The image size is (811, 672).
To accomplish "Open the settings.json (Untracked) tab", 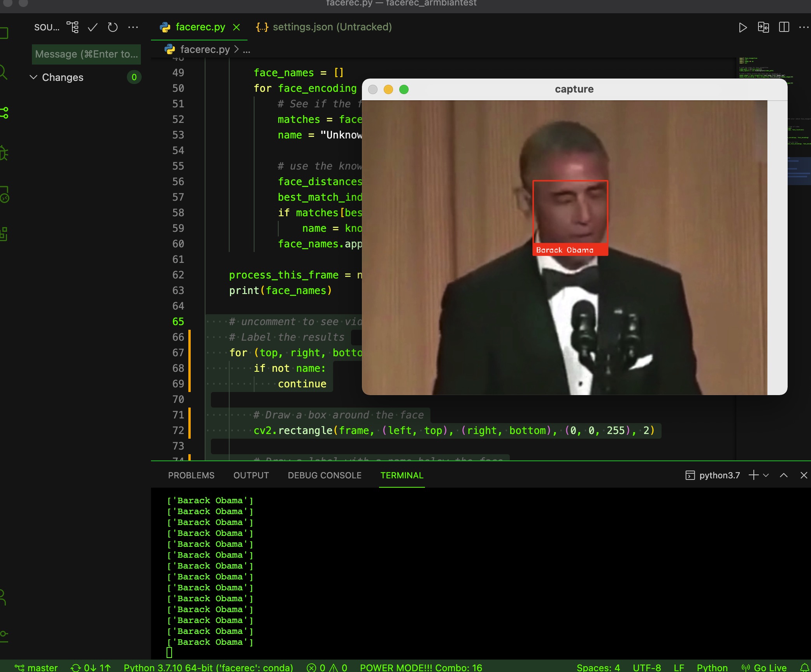I will point(324,27).
